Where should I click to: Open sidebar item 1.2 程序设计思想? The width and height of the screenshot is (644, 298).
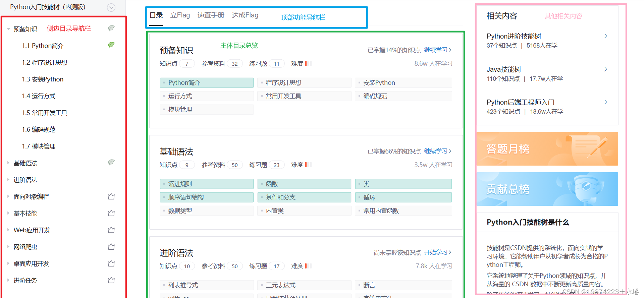(x=45, y=63)
